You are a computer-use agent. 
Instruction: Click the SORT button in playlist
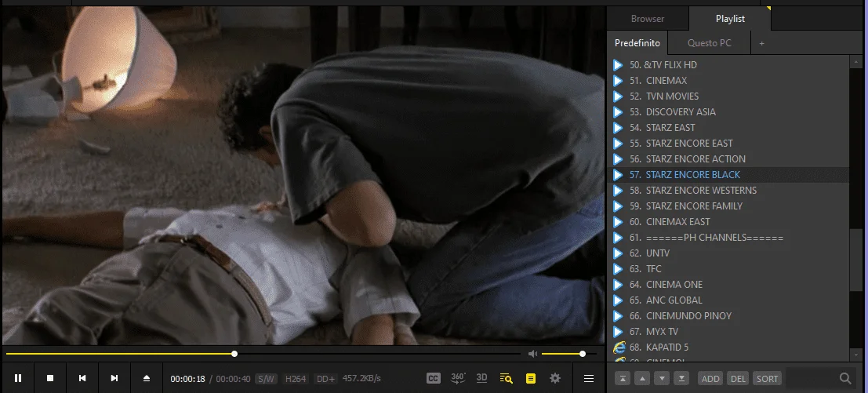coord(768,379)
